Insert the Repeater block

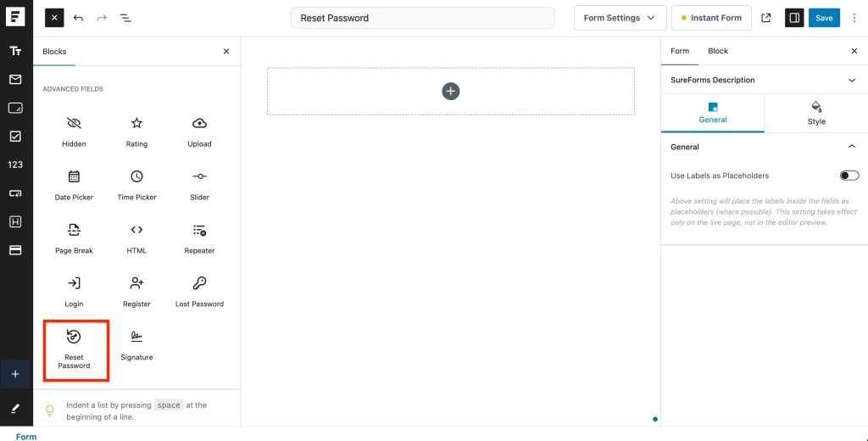pos(199,239)
